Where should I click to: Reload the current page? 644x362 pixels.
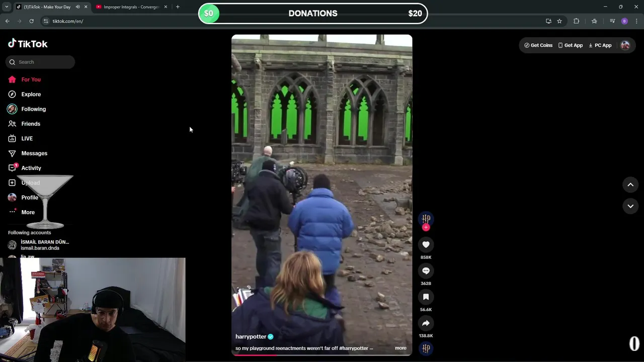[31, 21]
